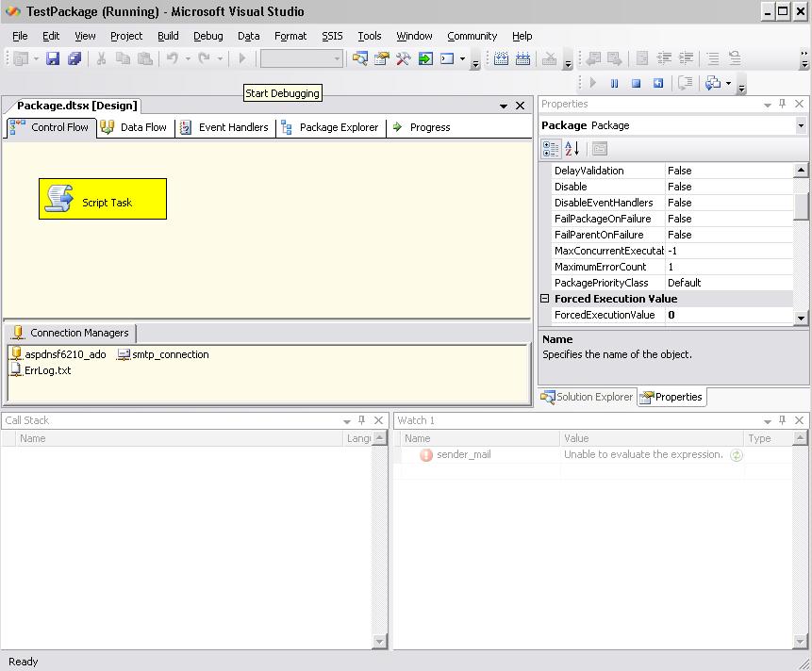The height and width of the screenshot is (671, 812).
Task: Stop debugging with the square stop icon
Action: [x=636, y=83]
